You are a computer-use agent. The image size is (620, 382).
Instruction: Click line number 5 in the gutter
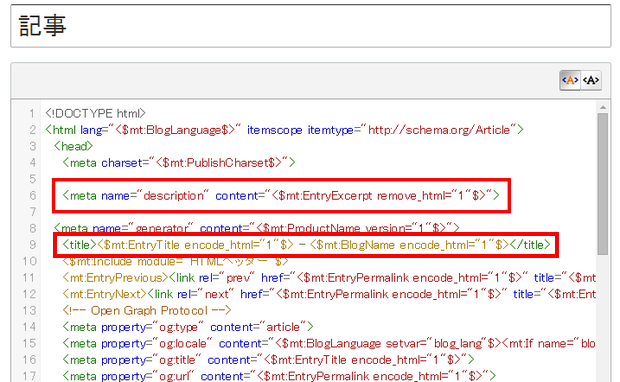click(x=32, y=179)
